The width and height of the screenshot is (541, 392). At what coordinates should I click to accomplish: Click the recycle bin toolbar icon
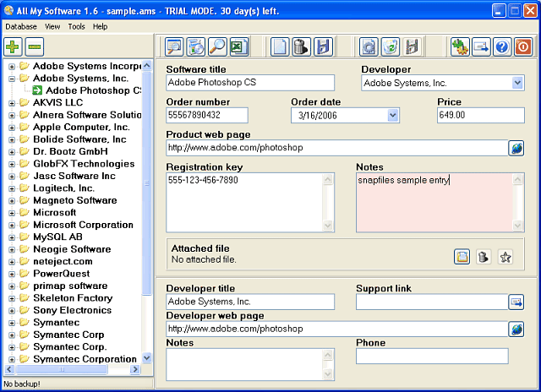pyautogui.click(x=391, y=46)
